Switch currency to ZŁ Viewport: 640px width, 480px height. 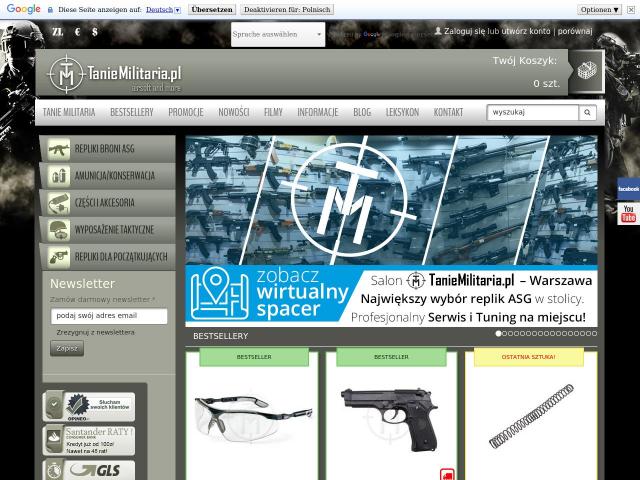point(58,31)
